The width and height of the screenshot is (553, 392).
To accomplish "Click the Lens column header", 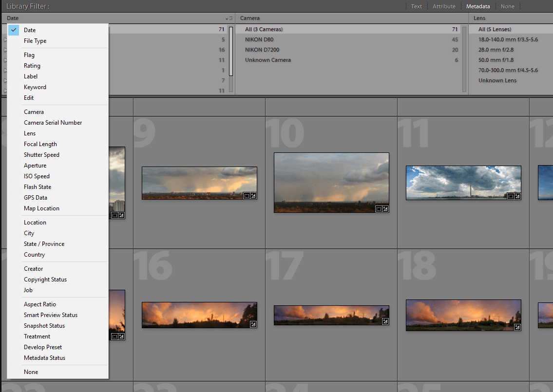I will [x=511, y=18].
